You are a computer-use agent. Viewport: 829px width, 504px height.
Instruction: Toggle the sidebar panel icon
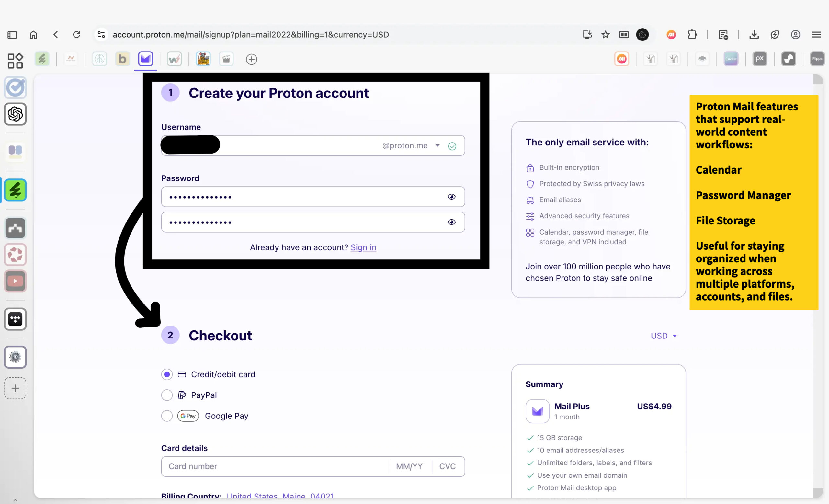pos(12,35)
